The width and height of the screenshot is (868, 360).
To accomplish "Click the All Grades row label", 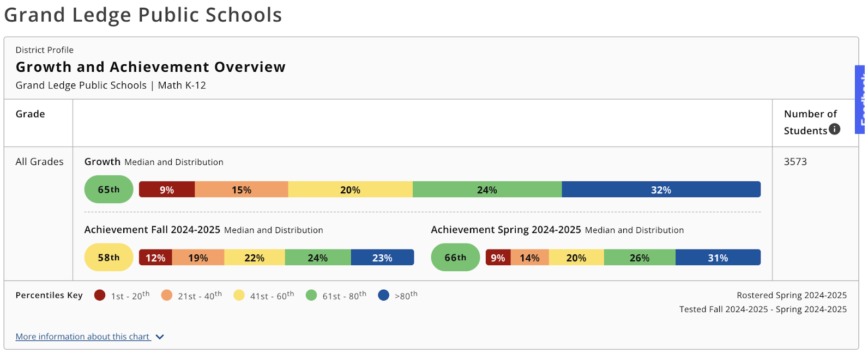I will point(40,162).
